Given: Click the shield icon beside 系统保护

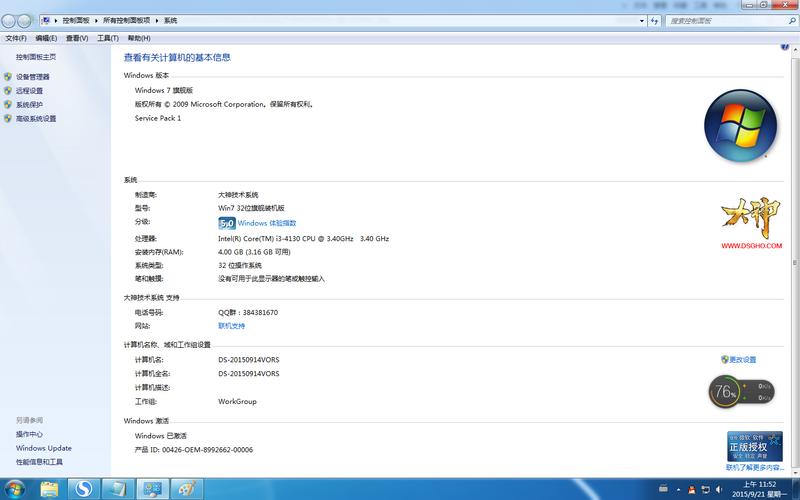Looking at the screenshot, I should coord(8,105).
